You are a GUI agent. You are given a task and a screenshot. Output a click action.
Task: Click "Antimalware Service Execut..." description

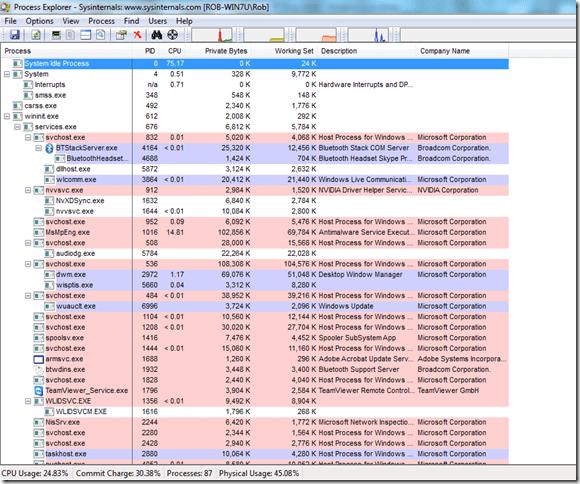[x=366, y=232]
